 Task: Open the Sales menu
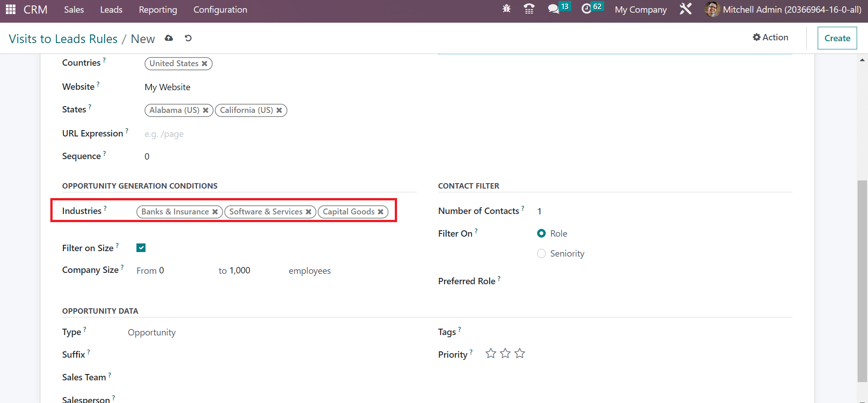tap(74, 10)
